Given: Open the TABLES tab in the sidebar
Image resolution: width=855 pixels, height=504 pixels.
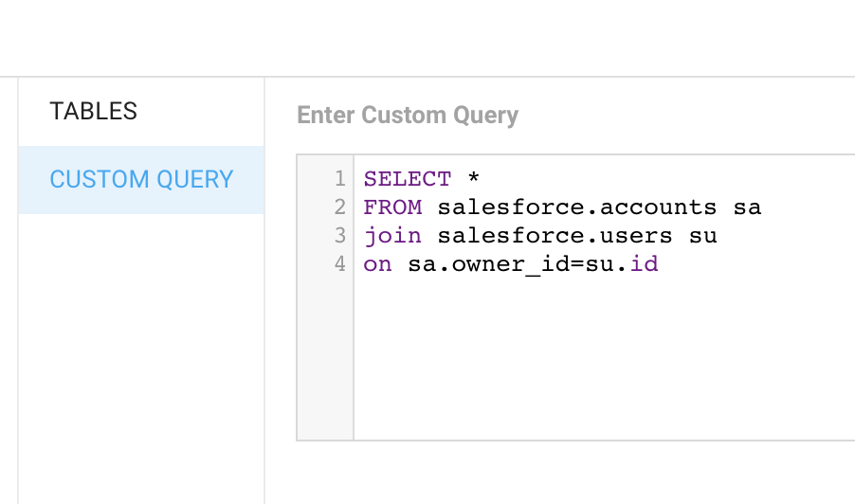Looking at the screenshot, I should 141,112.
